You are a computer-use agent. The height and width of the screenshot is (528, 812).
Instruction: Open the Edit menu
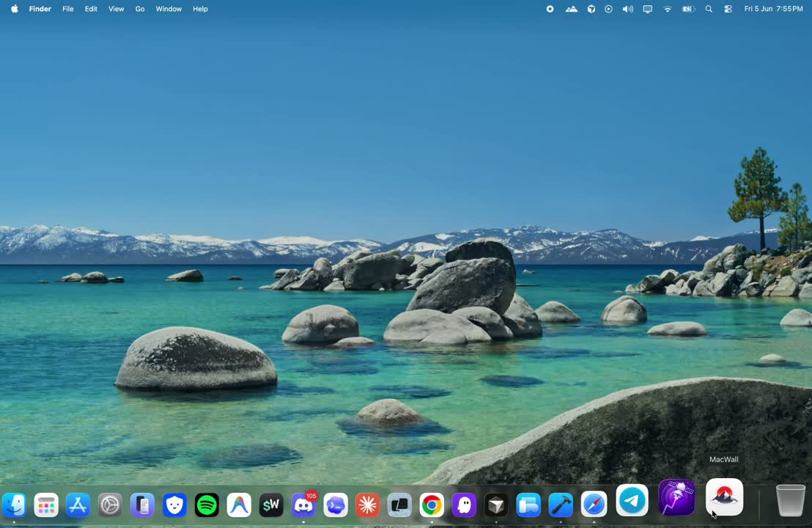pyautogui.click(x=91, y=9)
